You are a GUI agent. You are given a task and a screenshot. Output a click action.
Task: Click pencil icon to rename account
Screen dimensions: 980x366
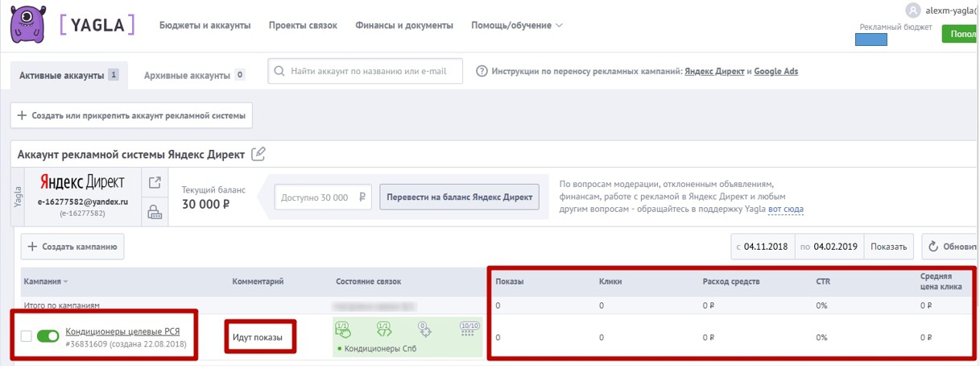coord(258,154)
